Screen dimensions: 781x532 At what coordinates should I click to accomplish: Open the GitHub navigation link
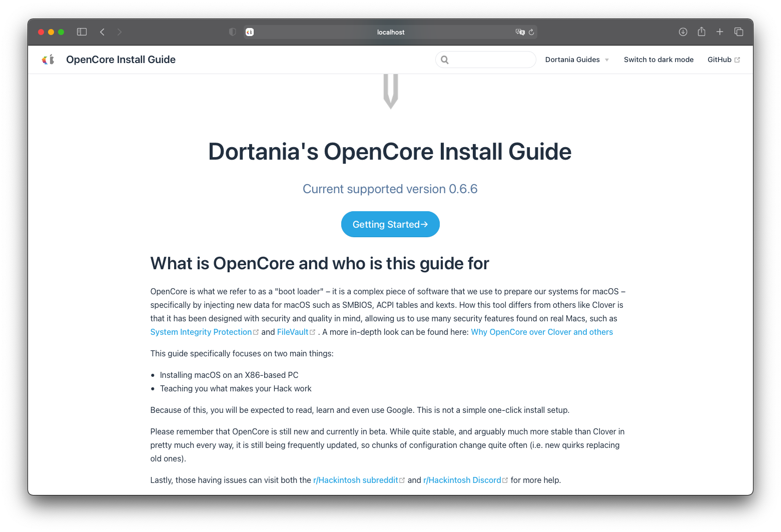tap(723, 60)
